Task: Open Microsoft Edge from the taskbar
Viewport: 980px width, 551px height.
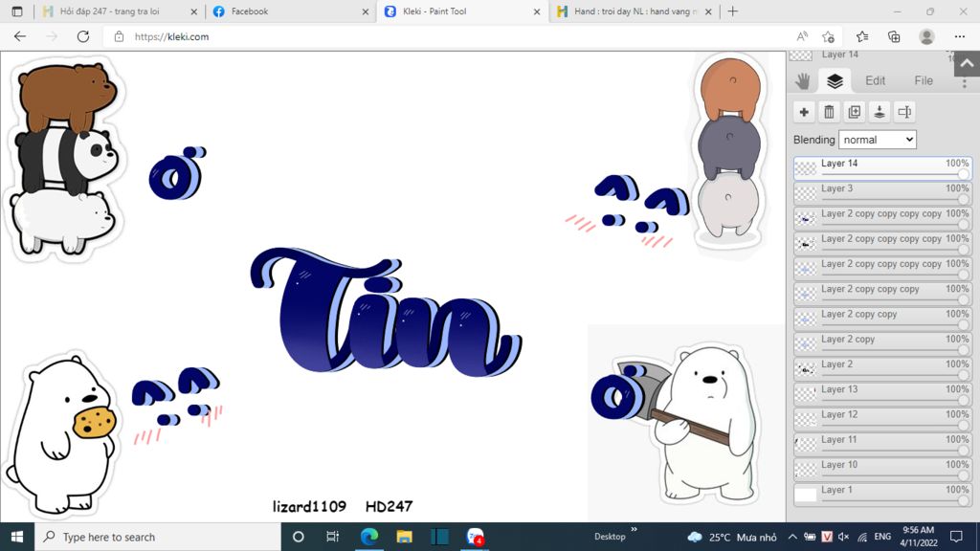Action: 369,537
